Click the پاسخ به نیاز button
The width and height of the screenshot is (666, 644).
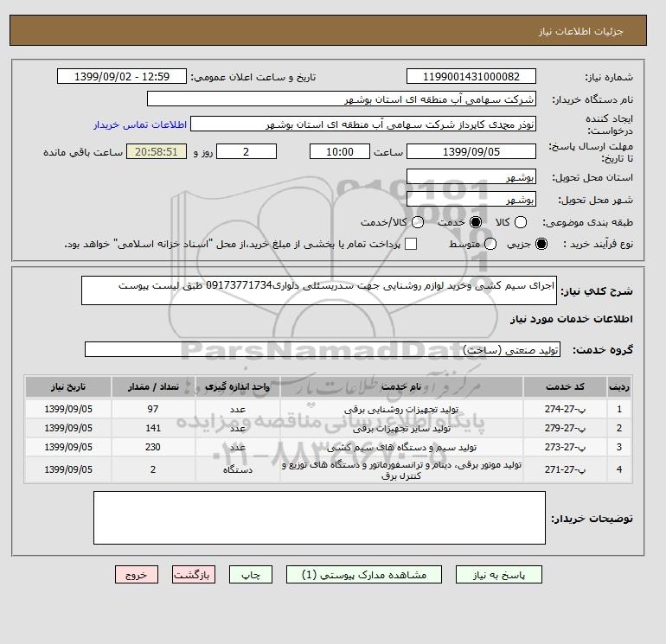(x=499, y=575)
